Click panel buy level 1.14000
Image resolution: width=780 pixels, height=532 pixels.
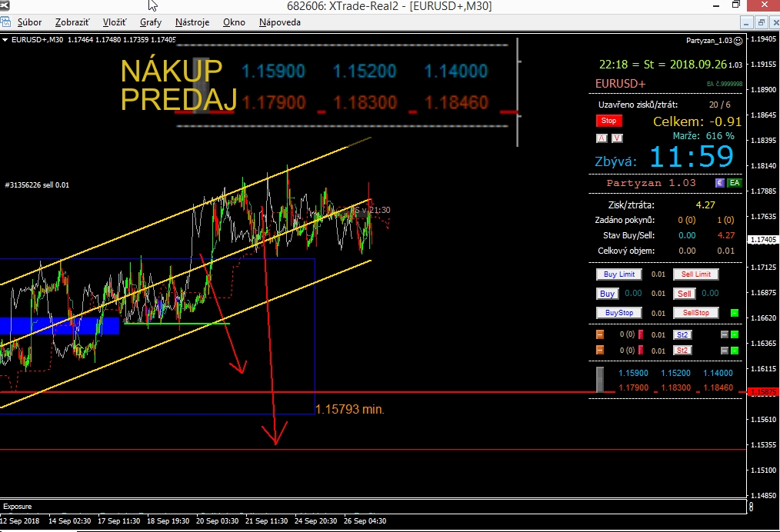[x=718, y=373]
